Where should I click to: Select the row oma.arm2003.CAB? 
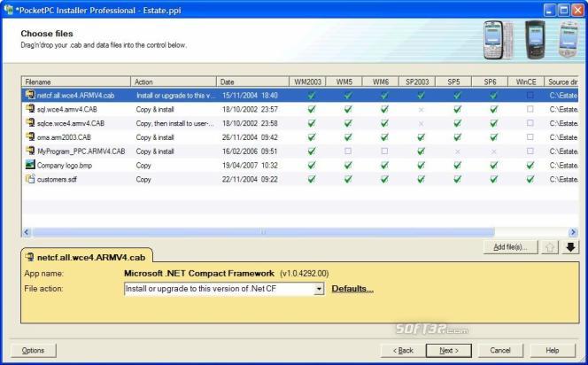300,137
